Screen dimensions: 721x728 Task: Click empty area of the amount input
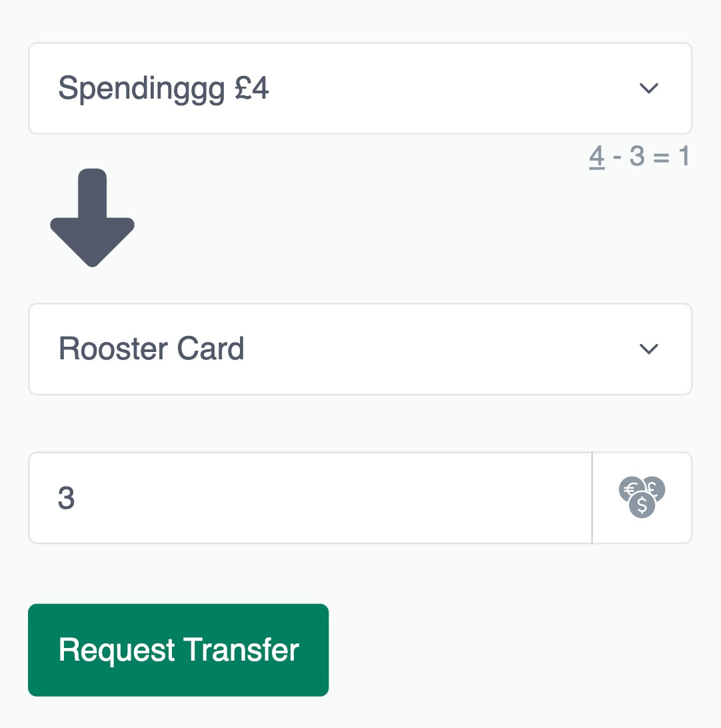[325, 498]
